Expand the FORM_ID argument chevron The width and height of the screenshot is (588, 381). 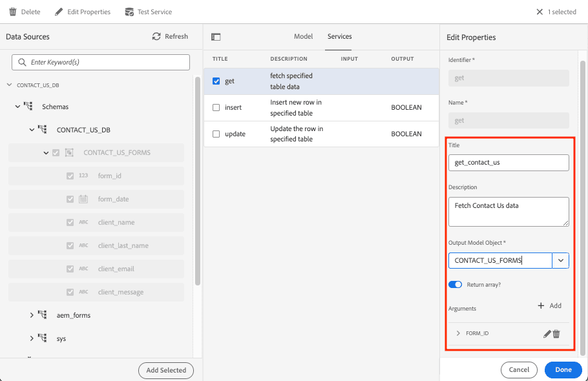(458, 333)
